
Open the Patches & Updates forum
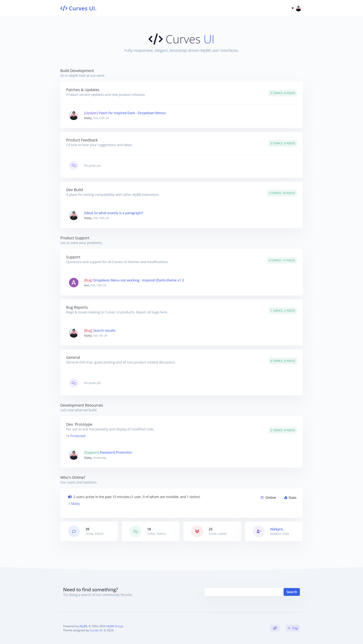(82, 90)
